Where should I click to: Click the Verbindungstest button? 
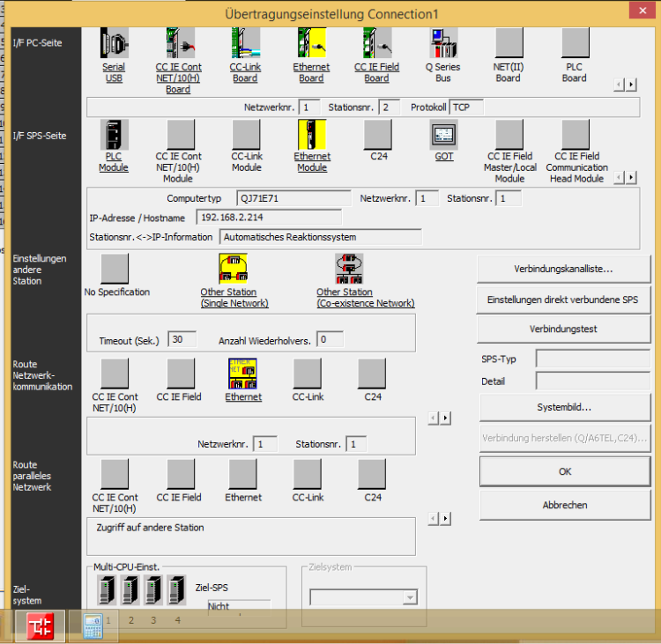[x=563, y=329]
